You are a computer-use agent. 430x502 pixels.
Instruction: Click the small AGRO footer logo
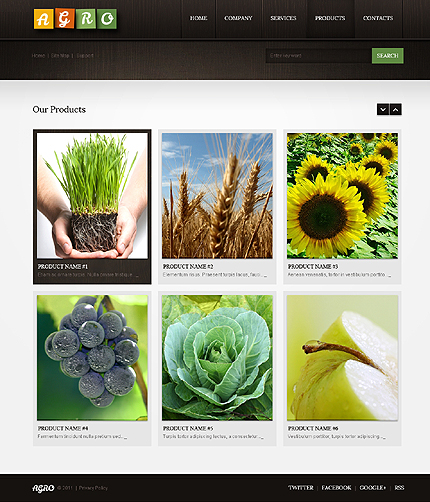click(x=43, y=488)
